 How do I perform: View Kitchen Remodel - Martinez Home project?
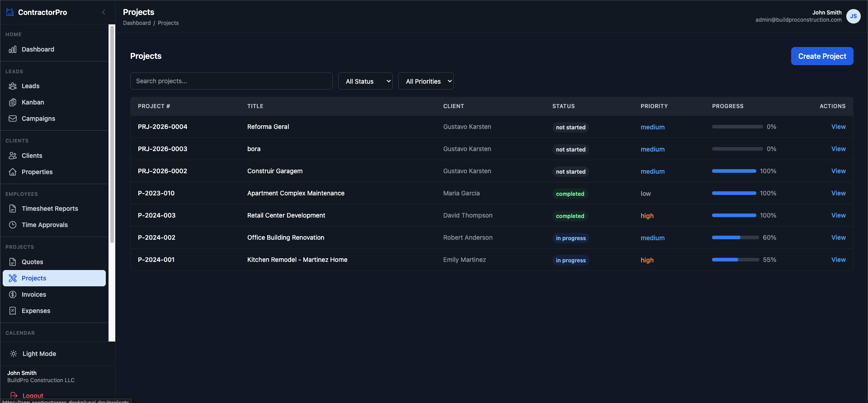pos(838,260)
